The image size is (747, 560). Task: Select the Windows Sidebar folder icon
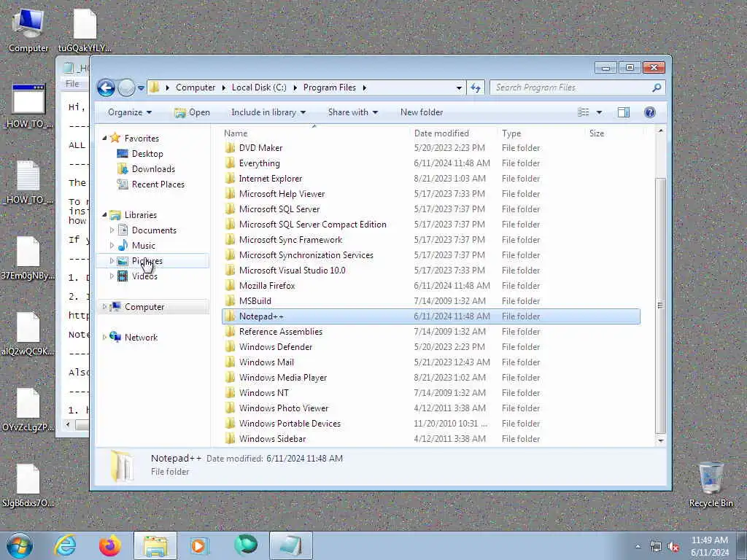[230, 439]
